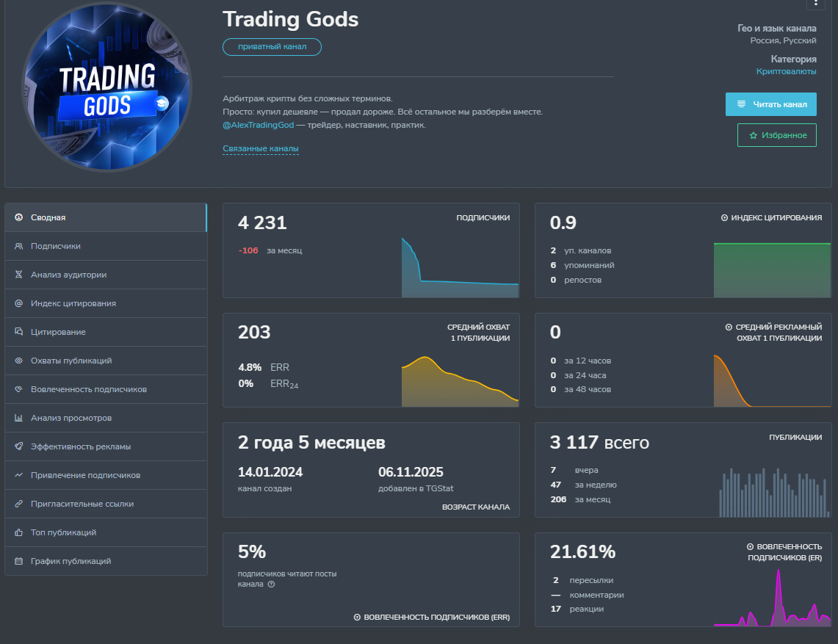Open the Подписчики section
838x644 pixels.
click(106, 247)
